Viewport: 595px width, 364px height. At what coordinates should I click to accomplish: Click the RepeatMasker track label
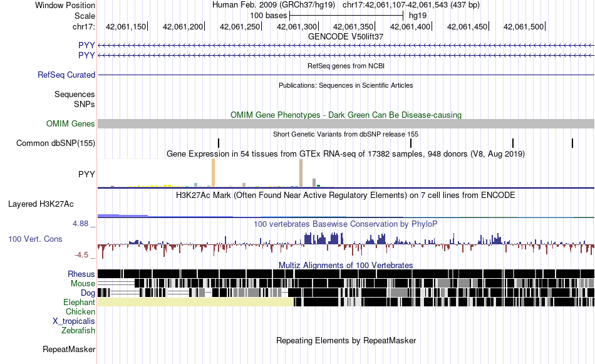(69, 349)
